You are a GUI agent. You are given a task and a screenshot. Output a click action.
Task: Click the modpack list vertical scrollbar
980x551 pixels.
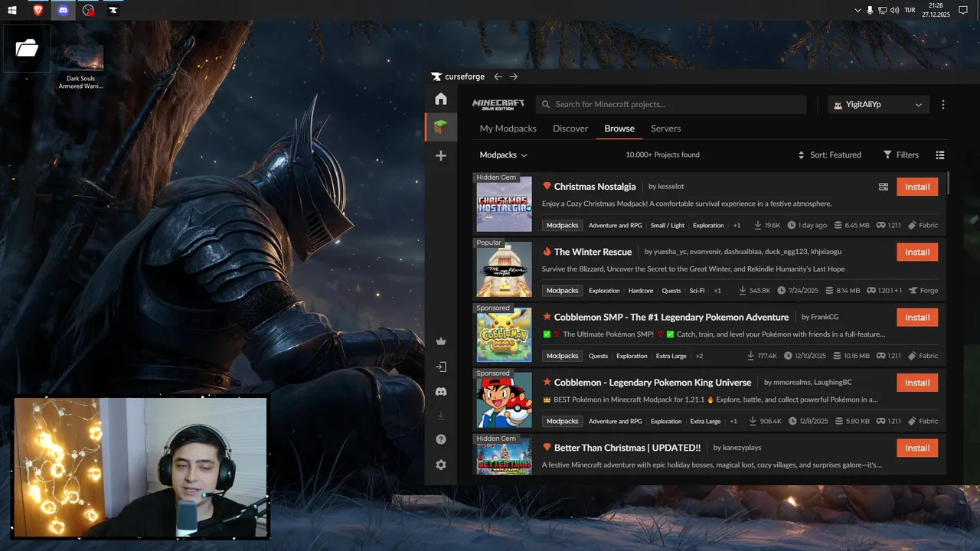point(949,183)
